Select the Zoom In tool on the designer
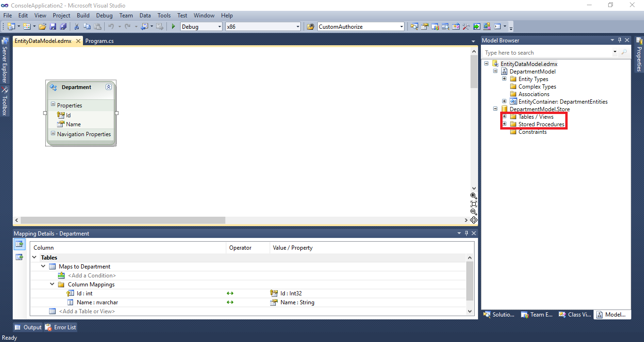Screen dimensions: 644x342 473,195
